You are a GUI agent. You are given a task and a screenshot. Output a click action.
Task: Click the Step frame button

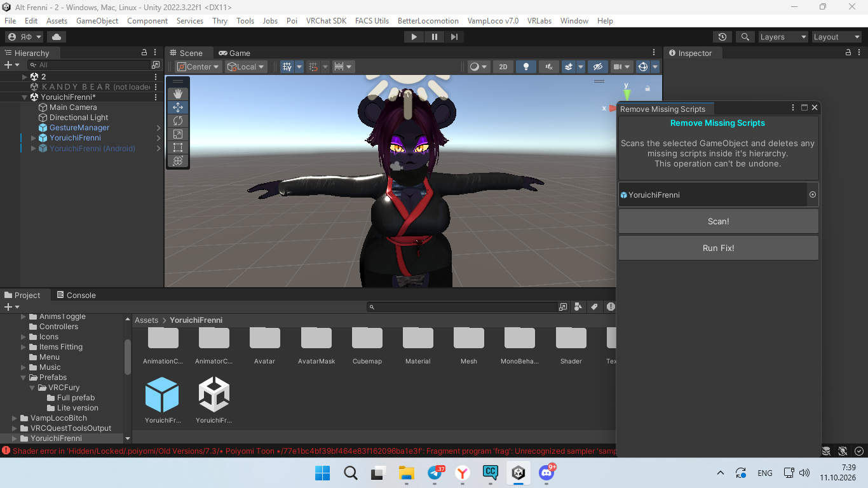pos(454,37)
